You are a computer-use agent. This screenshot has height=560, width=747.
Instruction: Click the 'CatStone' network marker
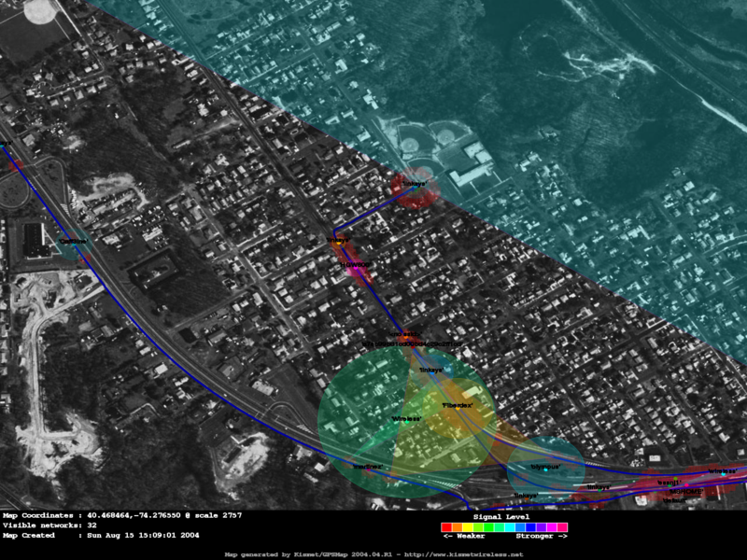coord(72,241)
